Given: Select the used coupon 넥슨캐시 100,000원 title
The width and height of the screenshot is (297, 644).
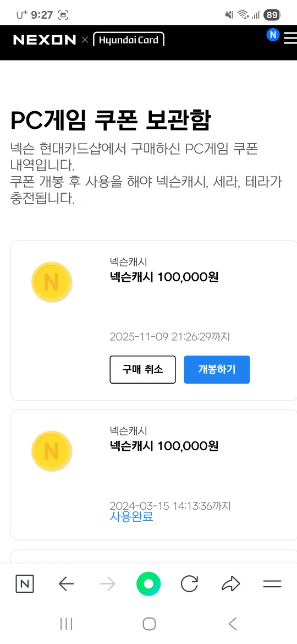Looking at the screenshot, I should 164,446.
